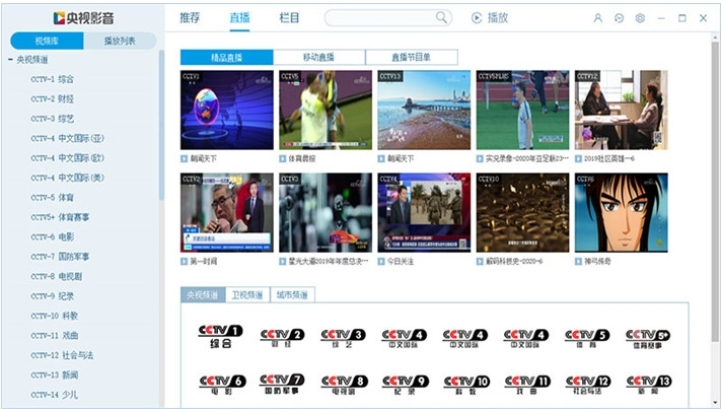723x409 pixels.
Task: Click the 播放 play circle icon
Action: click(x=476, y=18)
